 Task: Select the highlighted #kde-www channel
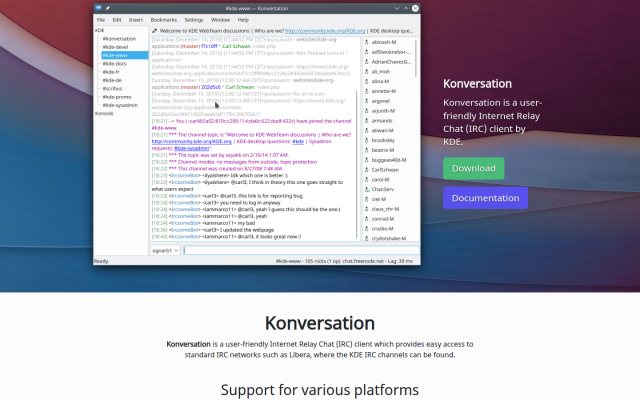[x=124, y=55]
